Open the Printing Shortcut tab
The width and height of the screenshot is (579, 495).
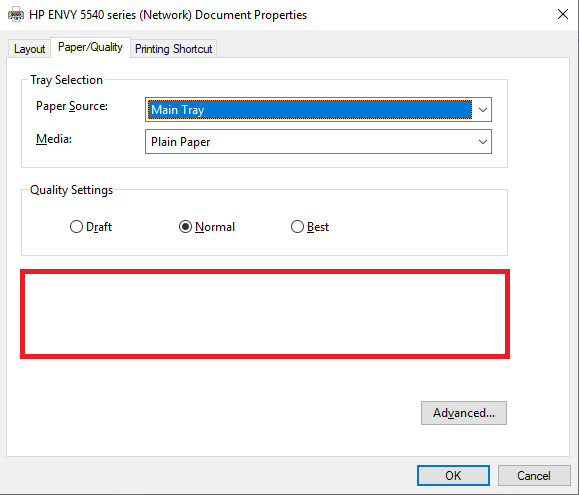click(x=174, y=49)
